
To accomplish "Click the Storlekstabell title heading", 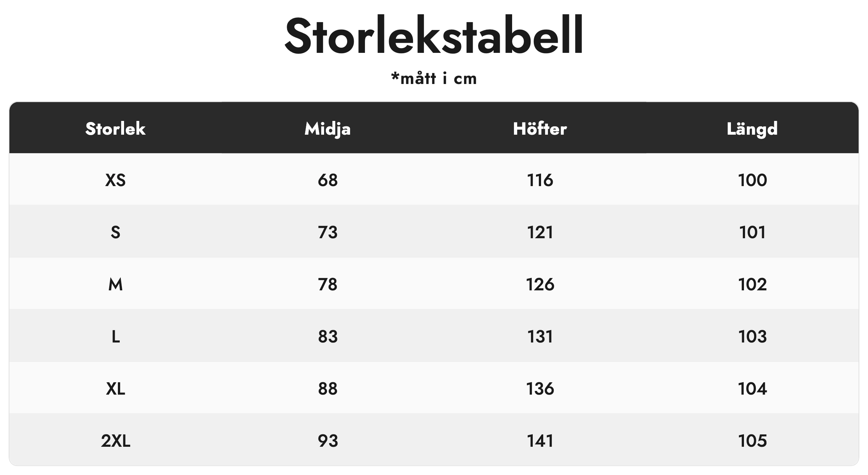I will click(434, 36).
